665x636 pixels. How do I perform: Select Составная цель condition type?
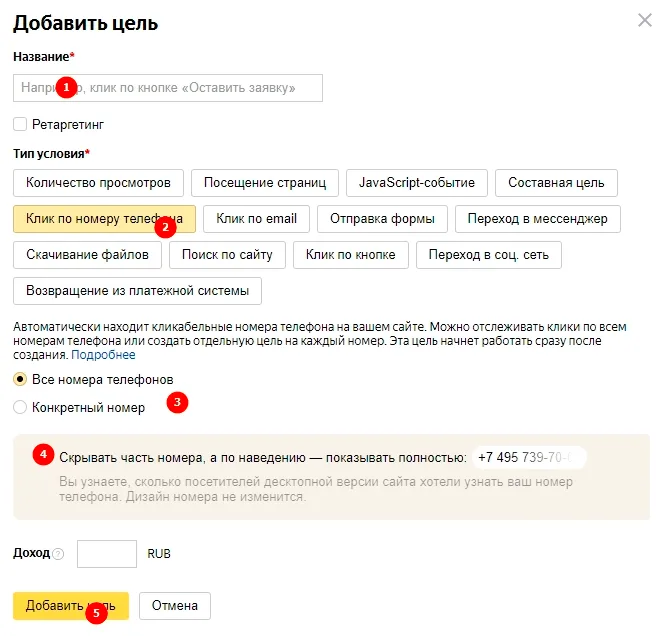pos(556,183)
